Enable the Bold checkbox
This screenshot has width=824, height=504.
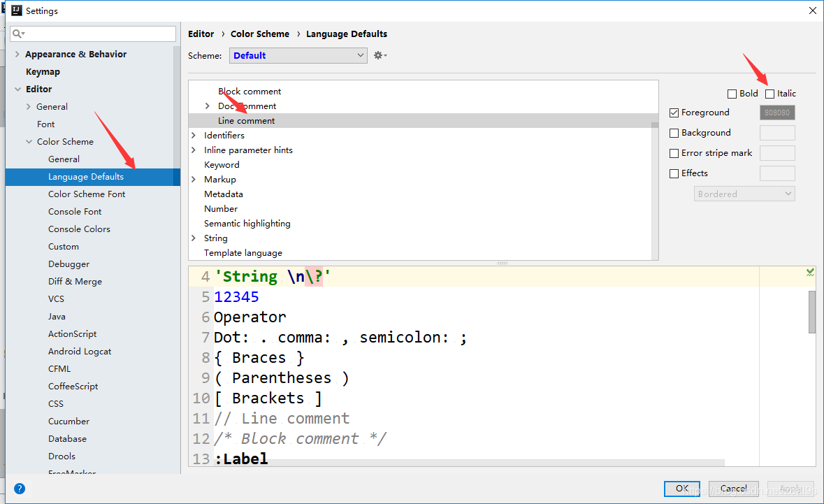(732, 94)
